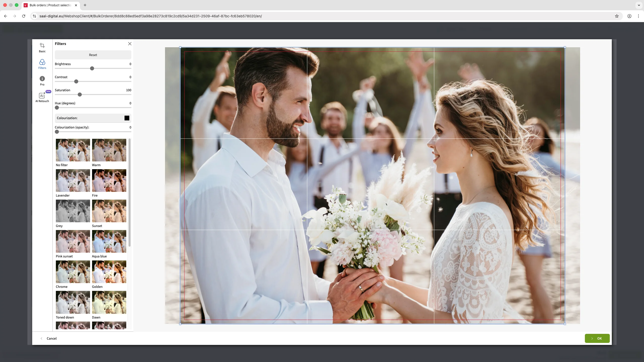Apply the Aqua blue filter thumbnail
The width and height of the screenshot is (644, 362).
[x=109, y=241]
